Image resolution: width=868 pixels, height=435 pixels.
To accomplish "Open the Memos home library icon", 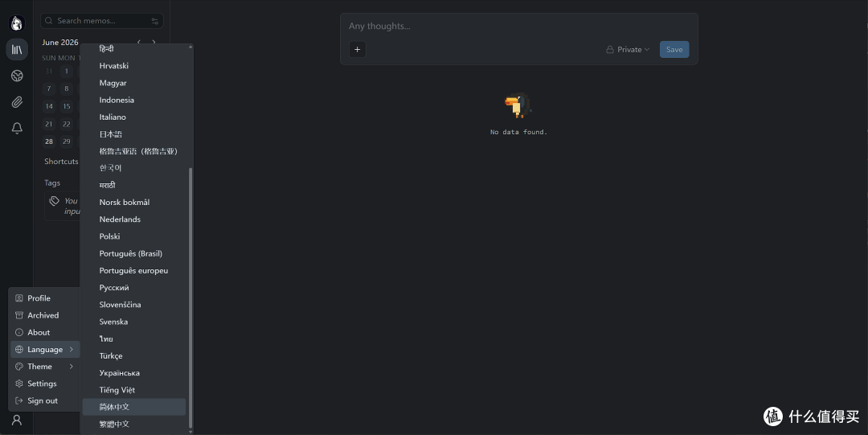I will (17, 49).
